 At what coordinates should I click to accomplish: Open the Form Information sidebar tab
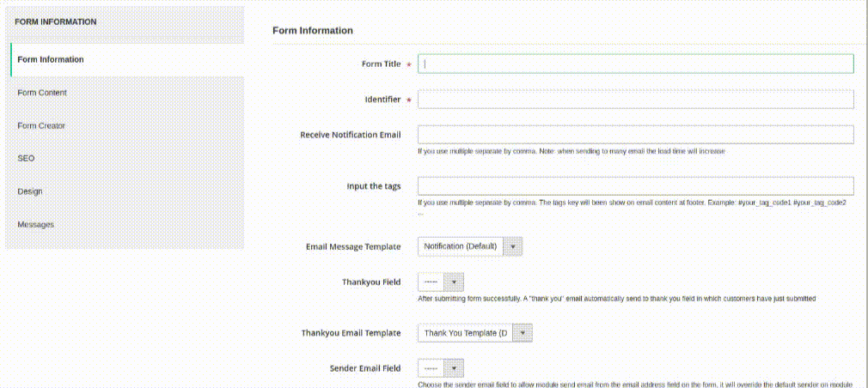point(52,60)
